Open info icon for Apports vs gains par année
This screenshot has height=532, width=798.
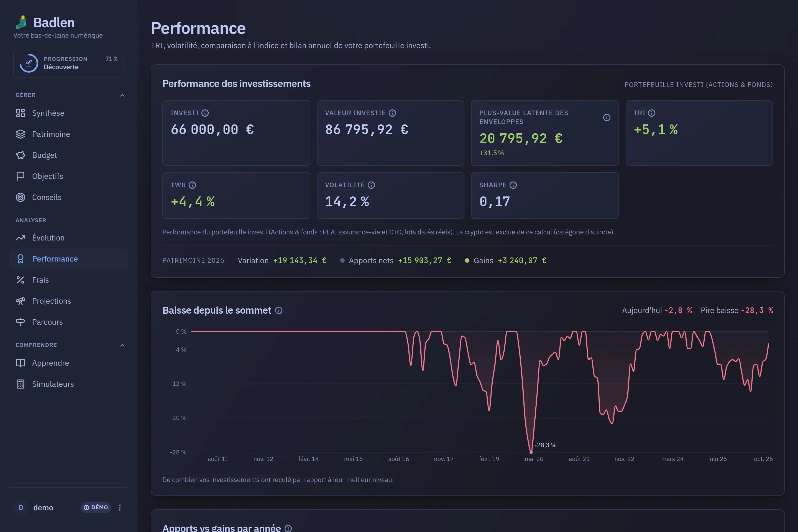(288, 528)
